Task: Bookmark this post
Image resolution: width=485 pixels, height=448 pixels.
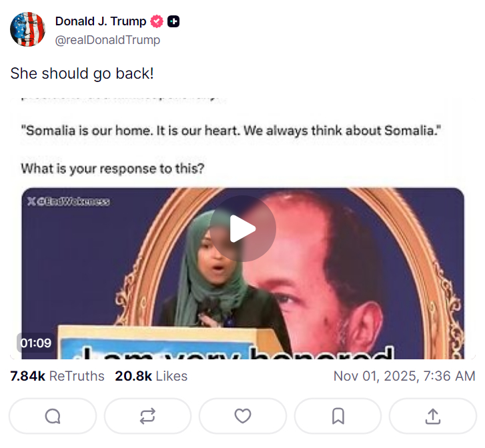Action: coord(338,416)
